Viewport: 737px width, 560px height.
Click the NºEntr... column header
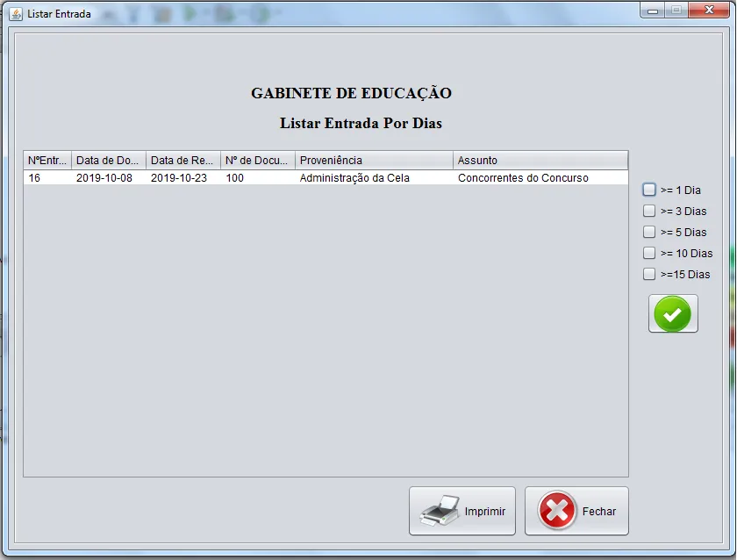(47, 161)
